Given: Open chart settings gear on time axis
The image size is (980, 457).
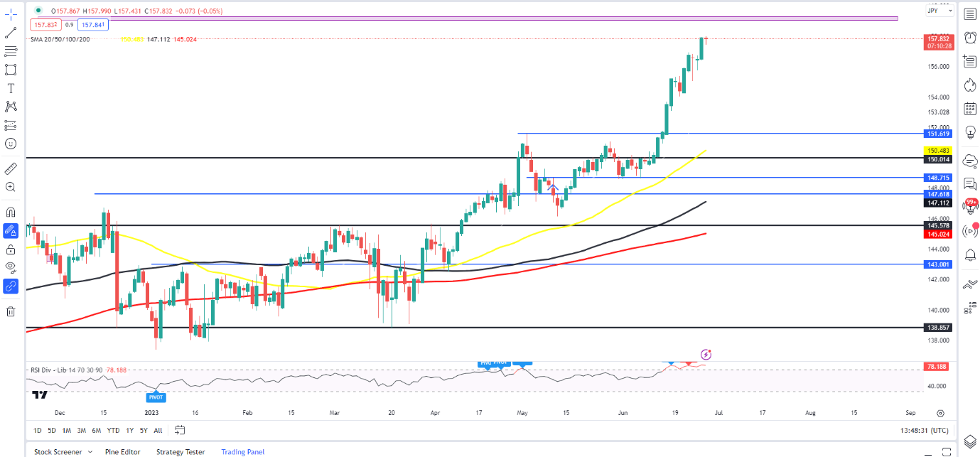Looking at the screenshot, I should click(x=939, y=413).
